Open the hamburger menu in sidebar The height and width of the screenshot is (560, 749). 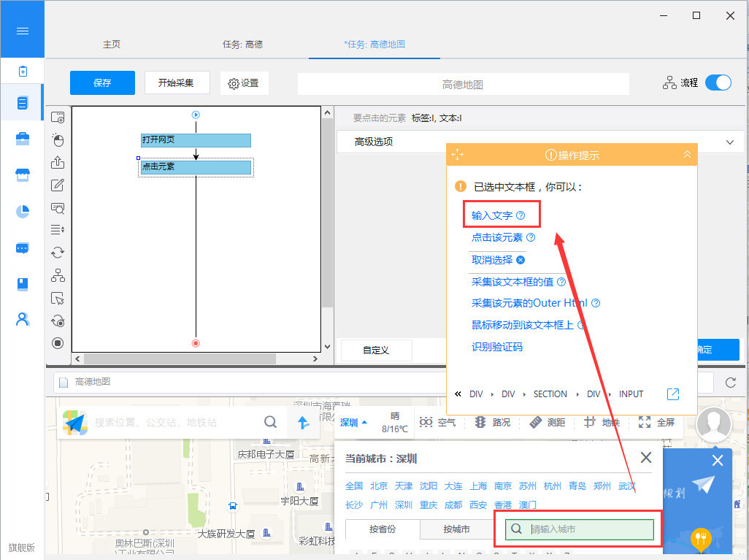pos(23,31)
